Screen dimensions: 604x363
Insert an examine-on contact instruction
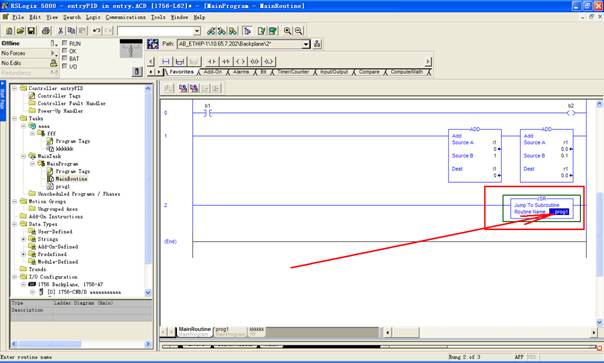[x=212, y=61]
